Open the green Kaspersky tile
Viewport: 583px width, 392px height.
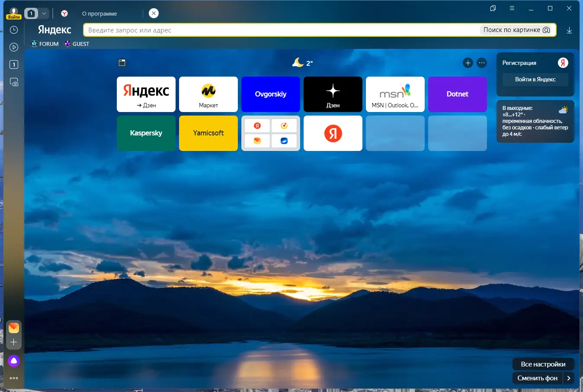click(x=146, y=133)
